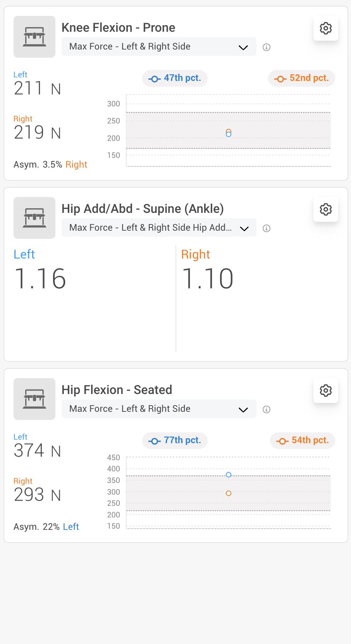Toggle the 54th pct. right series badge
Screen dimensions: 351x644
click(x=303, y=440)
